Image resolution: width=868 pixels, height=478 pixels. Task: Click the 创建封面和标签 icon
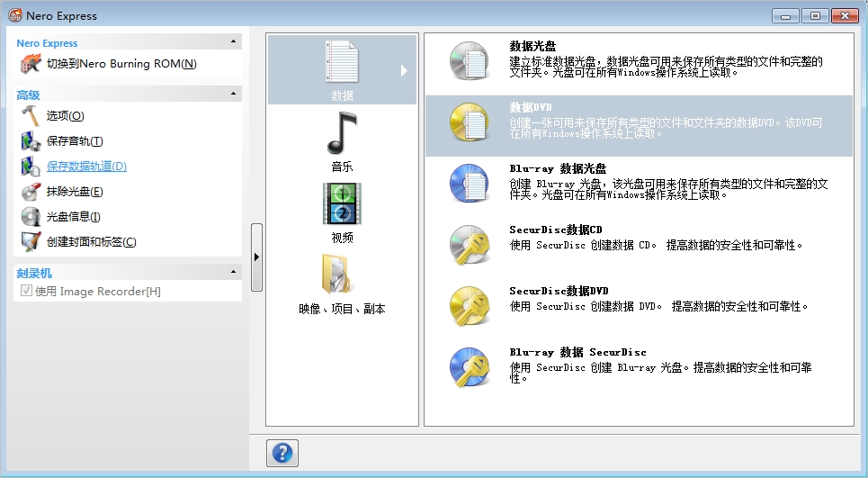pyautogui.click(x=31, y=241)
